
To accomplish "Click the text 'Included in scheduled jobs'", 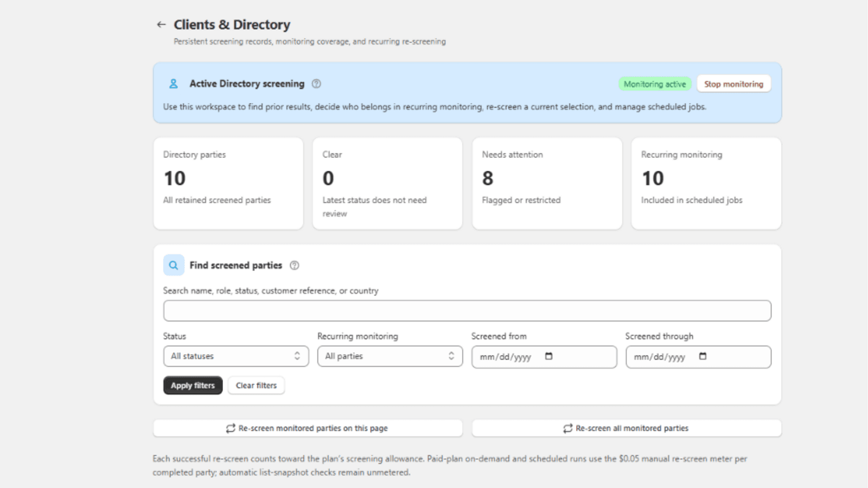I will pos(692,200).
